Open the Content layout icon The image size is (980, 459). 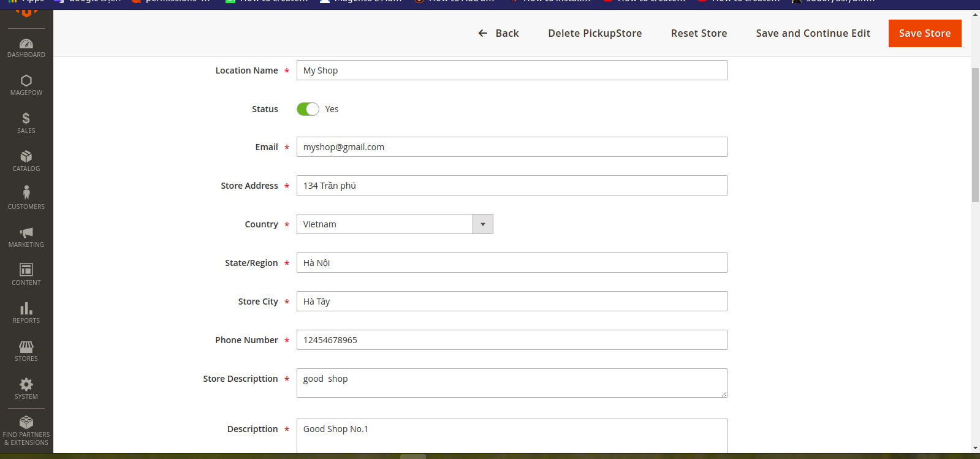26,270
